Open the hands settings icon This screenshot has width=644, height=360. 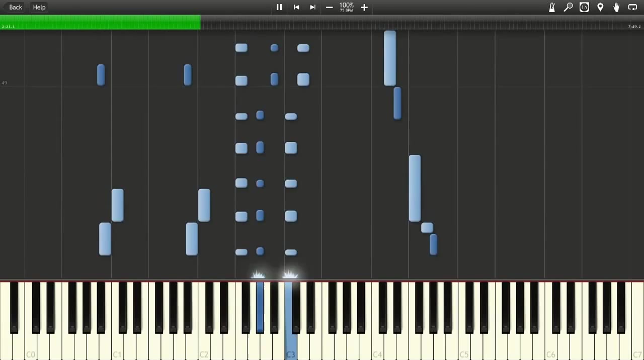616,7
